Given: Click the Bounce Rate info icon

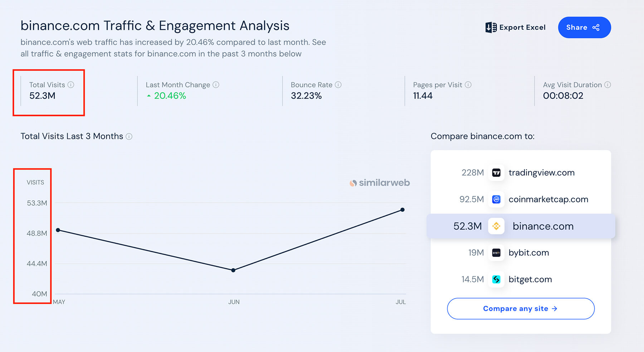Looking at the screenshot, I should (338, 85).
